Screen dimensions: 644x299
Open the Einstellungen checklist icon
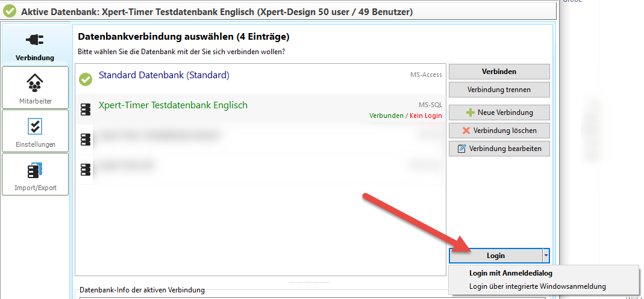coord(35,126)
